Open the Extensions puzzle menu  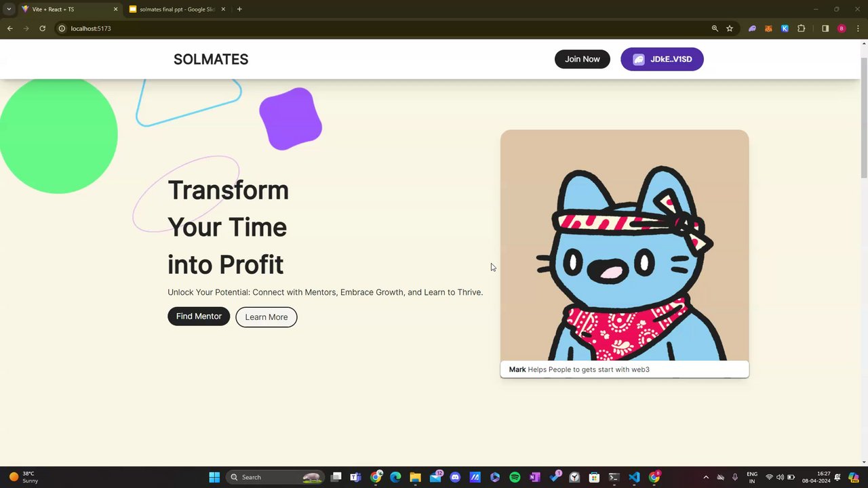click(801, 28)
